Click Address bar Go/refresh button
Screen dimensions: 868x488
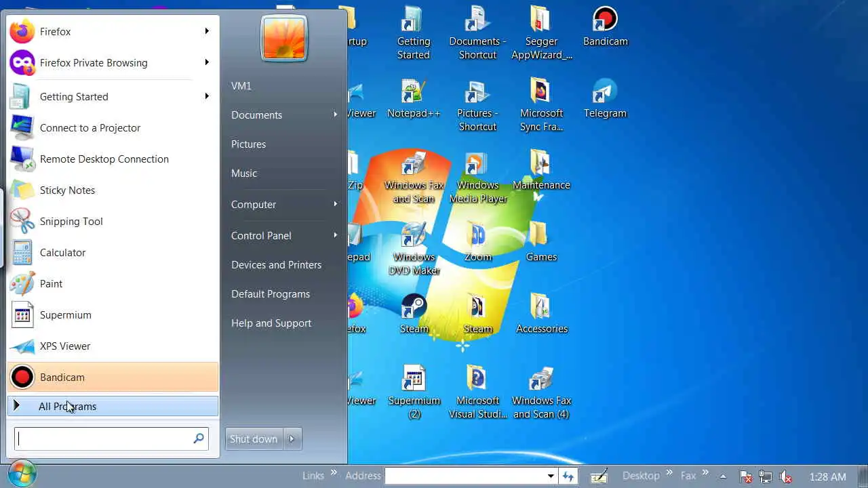pyautogui.click(x=568, y=476)
